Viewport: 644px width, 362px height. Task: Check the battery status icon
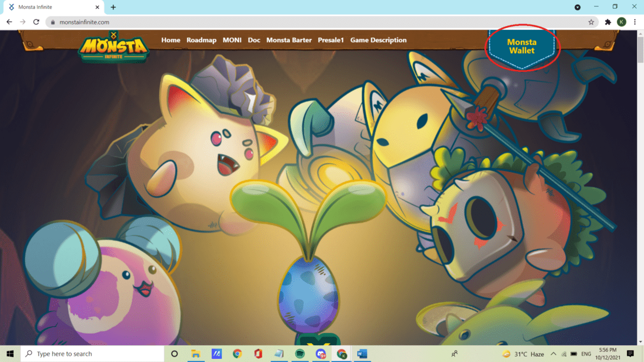pyautogui.click(x=574, y=354)
